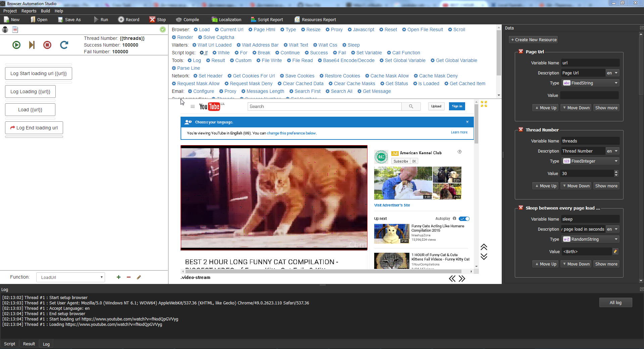The image size is (644, 349).
Task: Toggle the YouTube Autoplay switch
Action: coord(464,219)
